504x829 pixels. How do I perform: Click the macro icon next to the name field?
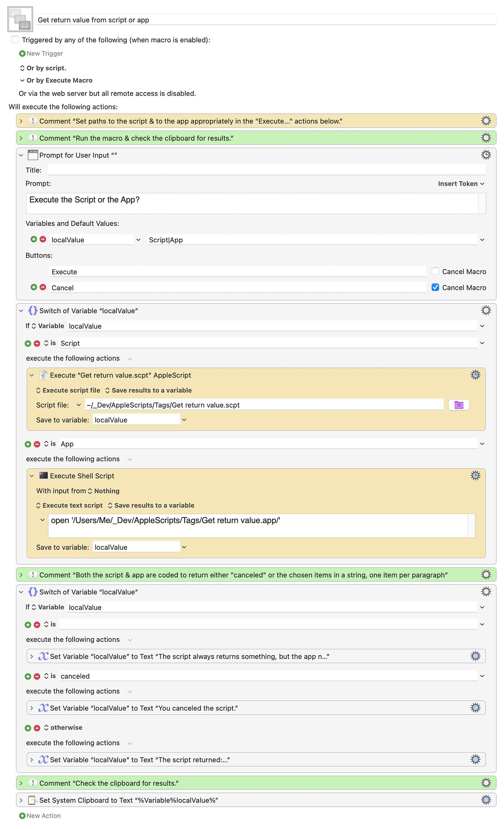(x=20, y=19)
